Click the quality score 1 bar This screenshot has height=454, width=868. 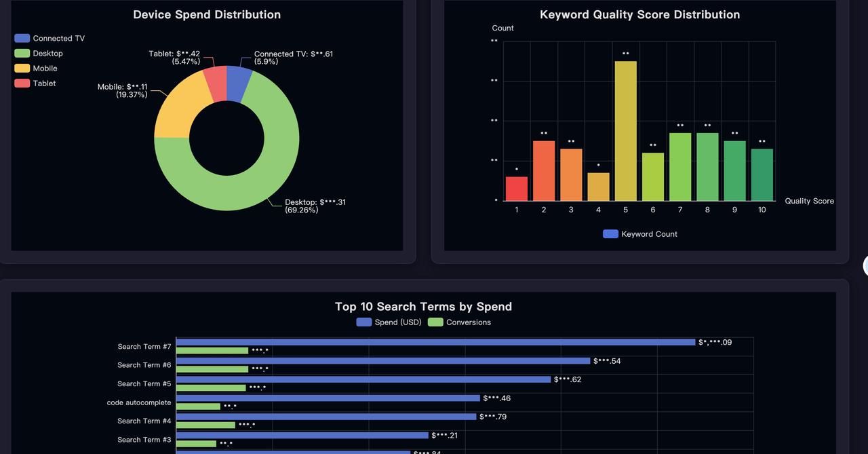click(515, 187)
